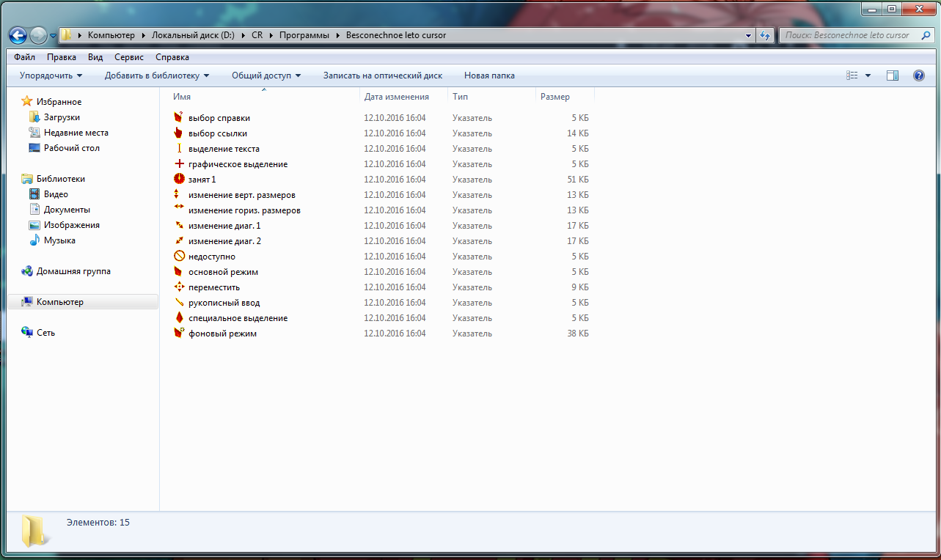Open the 'Сервис' menu
Image resolution: width=941 pixels, height=560 pixels.
[129, 57]
